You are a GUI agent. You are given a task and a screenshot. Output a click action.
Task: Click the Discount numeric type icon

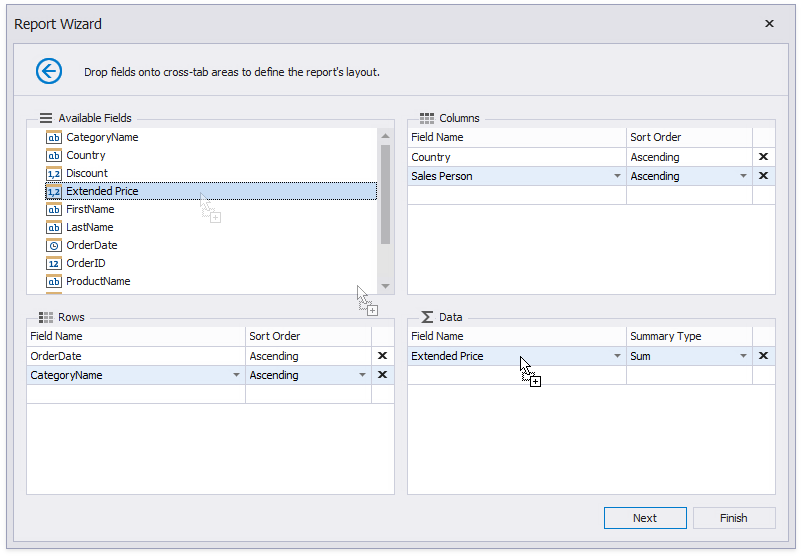[x=54, y=174]
